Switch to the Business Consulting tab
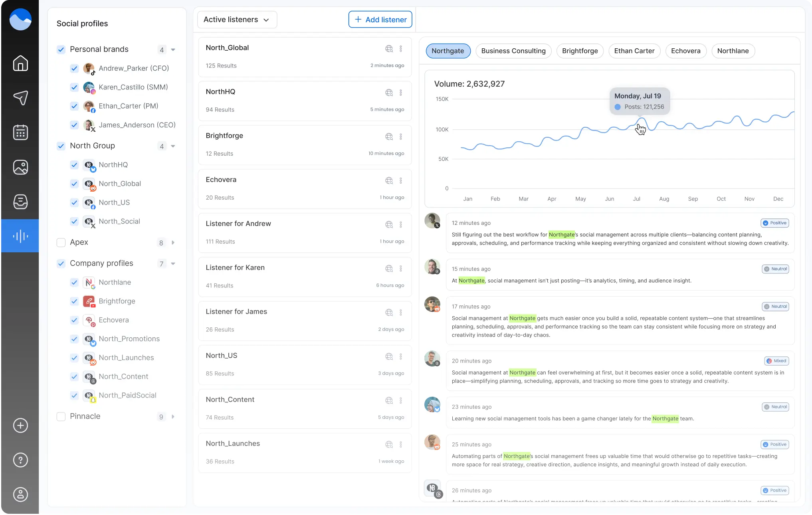 click(x=513, y=51)
